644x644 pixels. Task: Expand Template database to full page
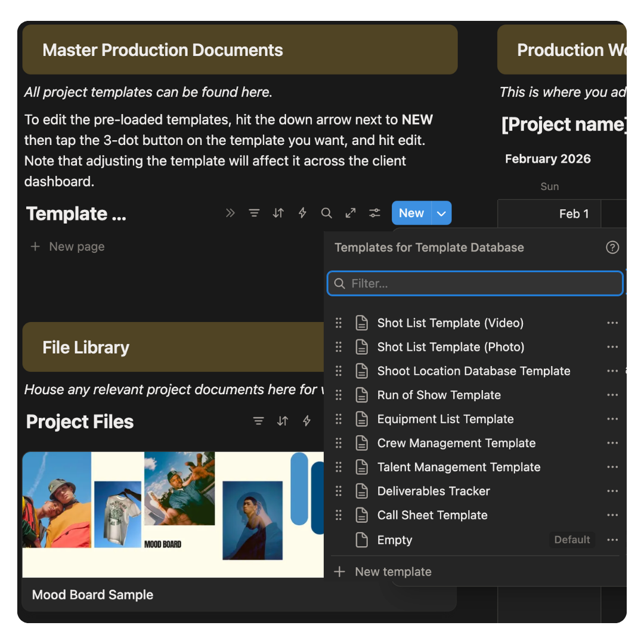(350, 213)
